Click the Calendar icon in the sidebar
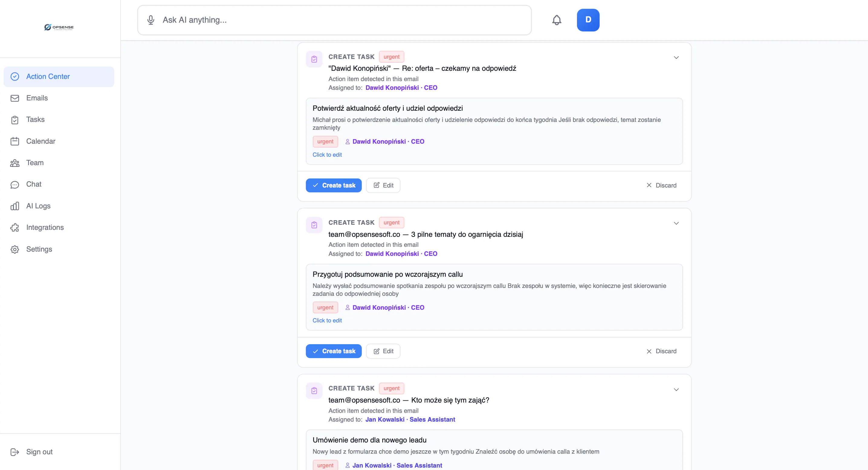The height and width of the screenshot is (470, 868). pos(15,141)
